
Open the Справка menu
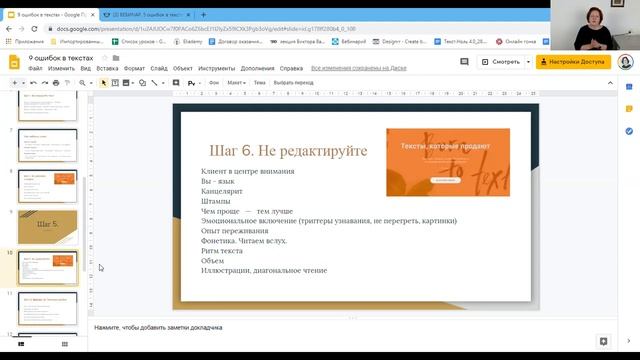coord(291,69)
